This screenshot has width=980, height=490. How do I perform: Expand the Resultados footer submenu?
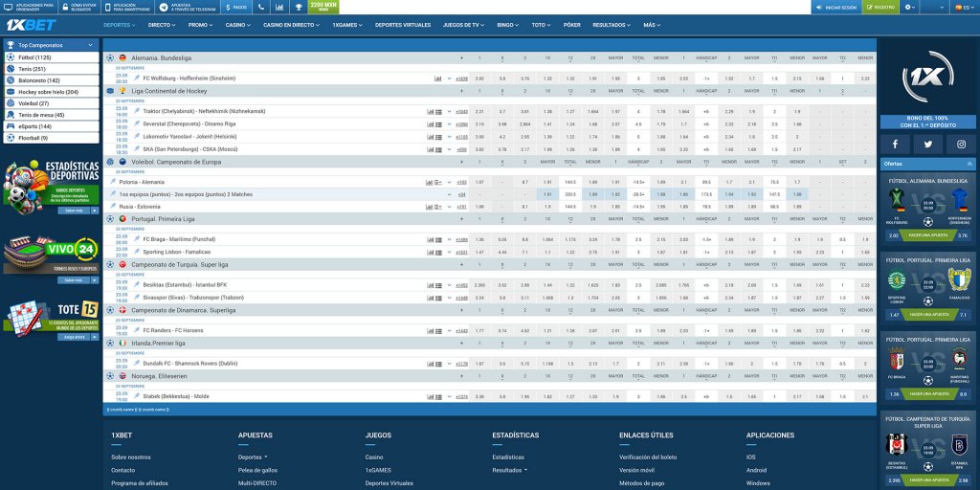pos(525,470)
